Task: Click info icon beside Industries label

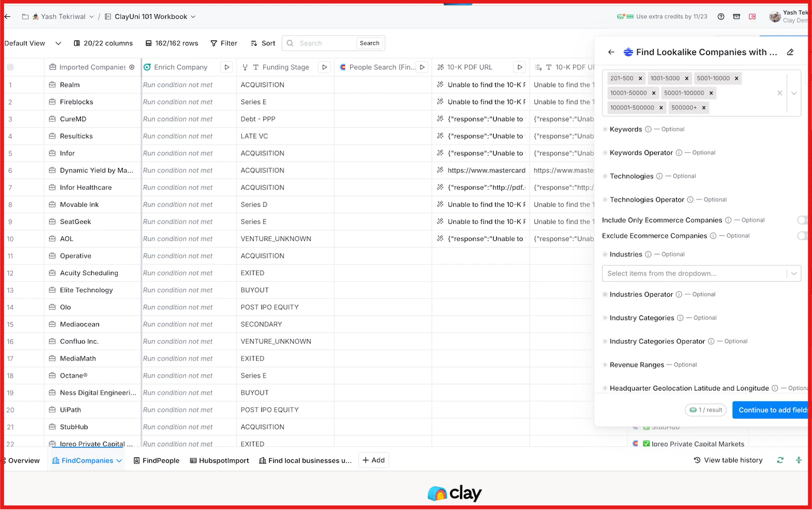Action: pyautogui.click(x=648, y=254)
